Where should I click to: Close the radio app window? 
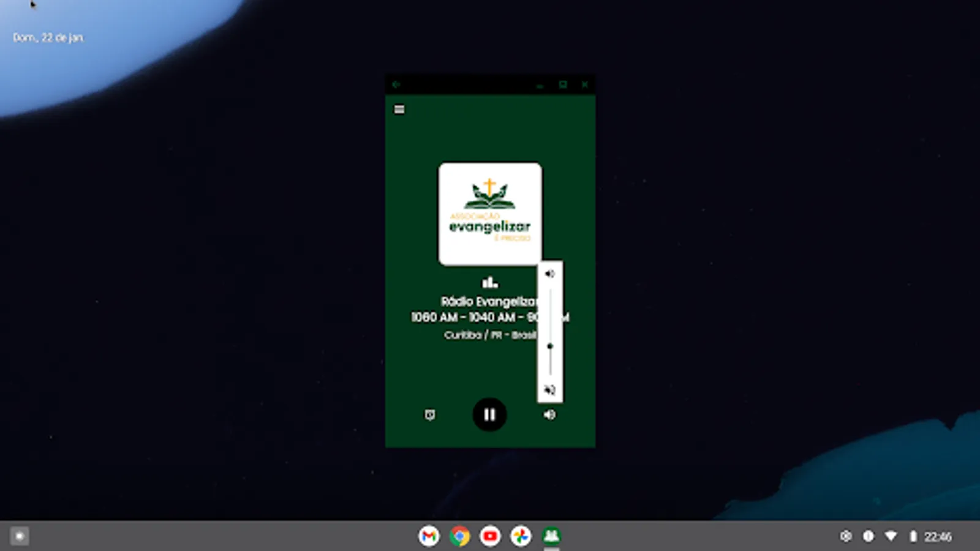click(585, 84)
